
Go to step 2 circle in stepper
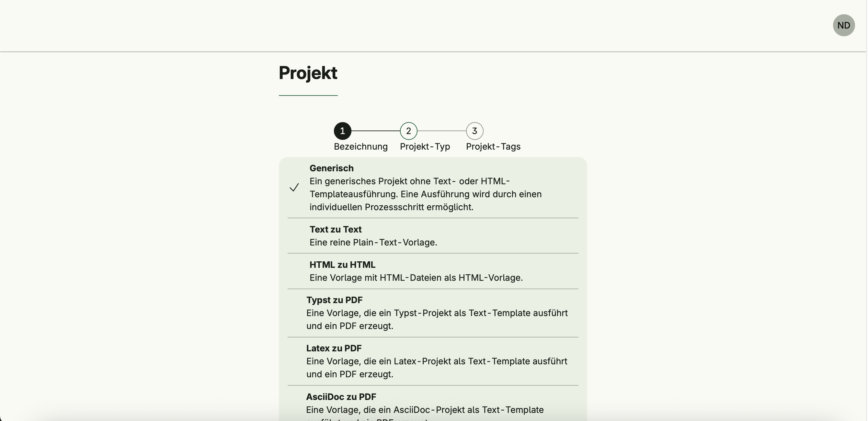(x=408, y=131)
